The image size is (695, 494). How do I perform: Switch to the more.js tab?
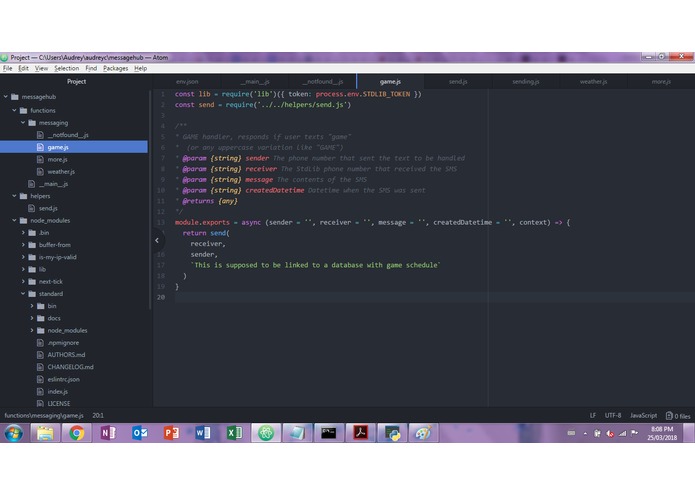pyautogui.click(x=661, y=82)
